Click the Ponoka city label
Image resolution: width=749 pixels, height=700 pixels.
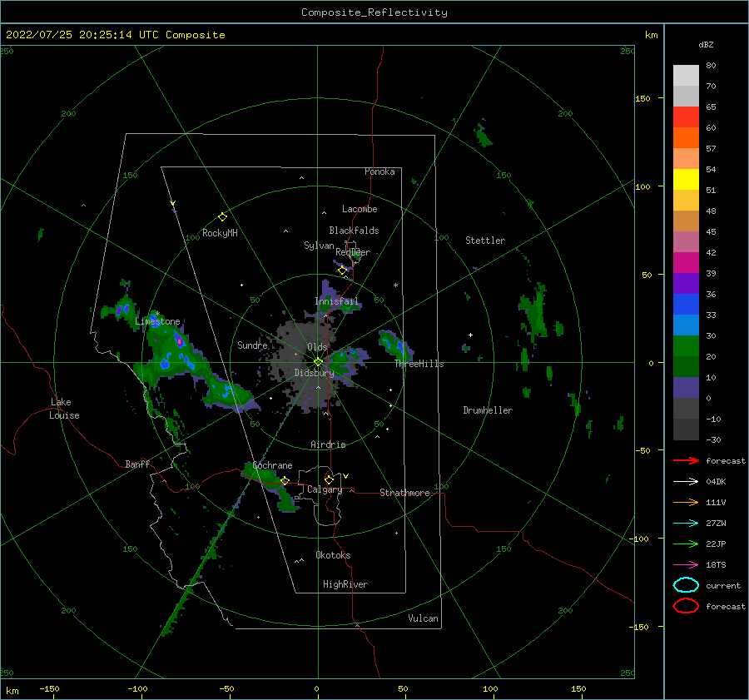pyautogui.click(x=379, y=171)
